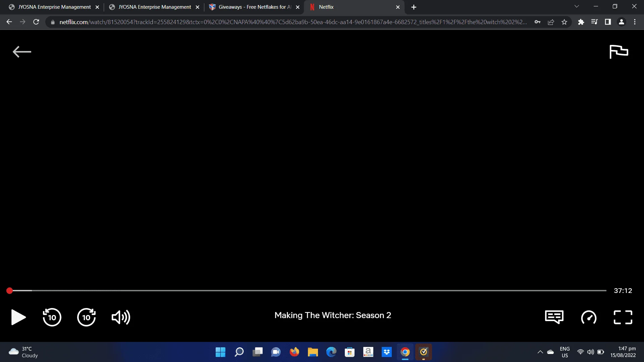The image size is (644, 362).
Task: Go back to Netflix browse page
Action: (22, 52)
